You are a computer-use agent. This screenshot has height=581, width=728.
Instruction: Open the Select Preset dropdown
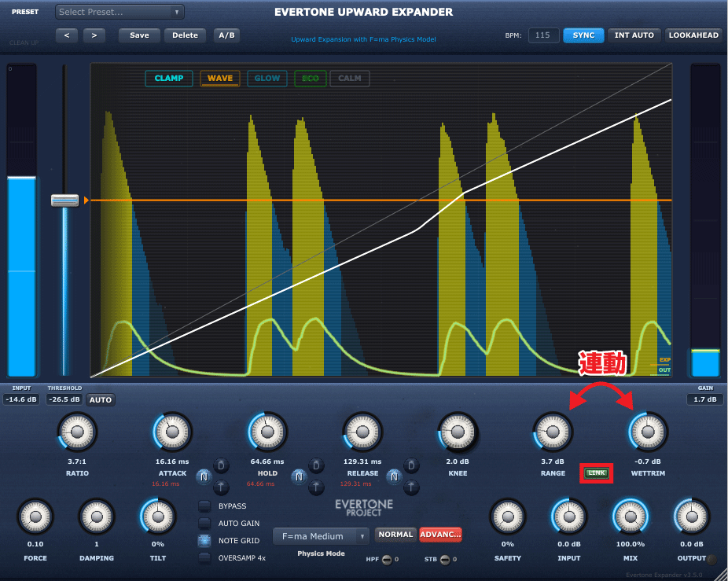coord(119,13)
